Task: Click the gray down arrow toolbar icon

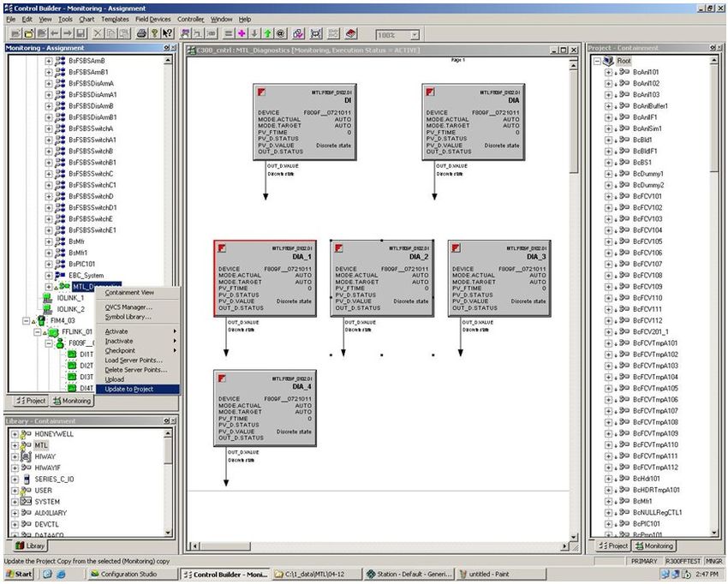Action: (x=254, y=33)
